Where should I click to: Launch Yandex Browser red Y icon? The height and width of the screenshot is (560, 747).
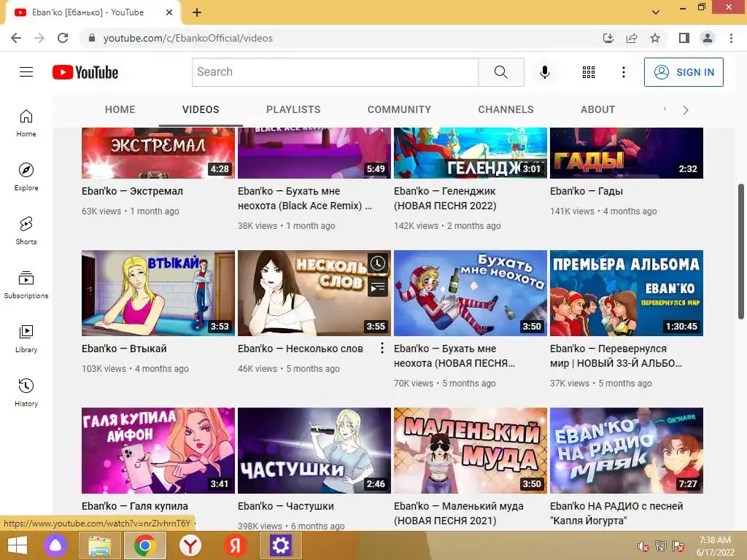[x=190, y=545]
